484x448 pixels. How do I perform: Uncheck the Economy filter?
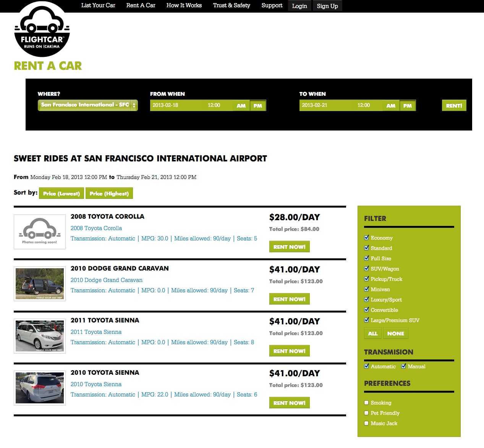367,237
